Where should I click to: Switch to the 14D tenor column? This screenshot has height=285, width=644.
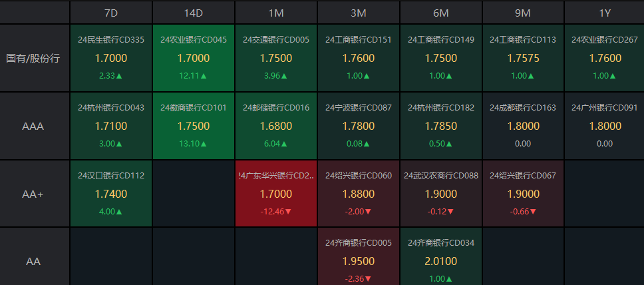click(194, 13)
